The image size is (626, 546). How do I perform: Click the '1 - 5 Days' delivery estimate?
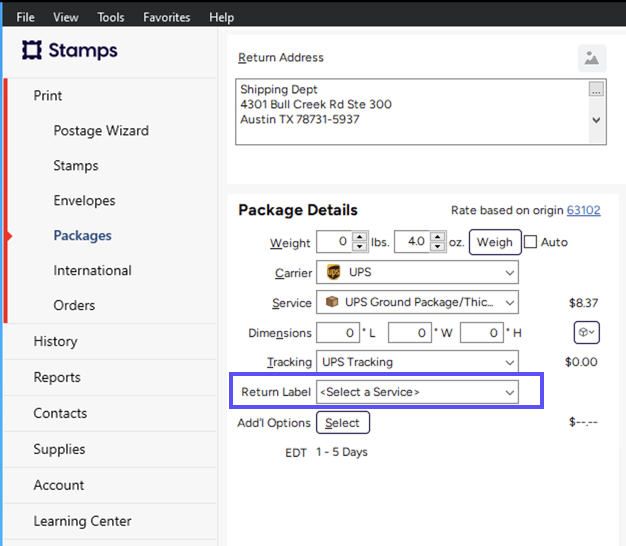tap(342, 452)
